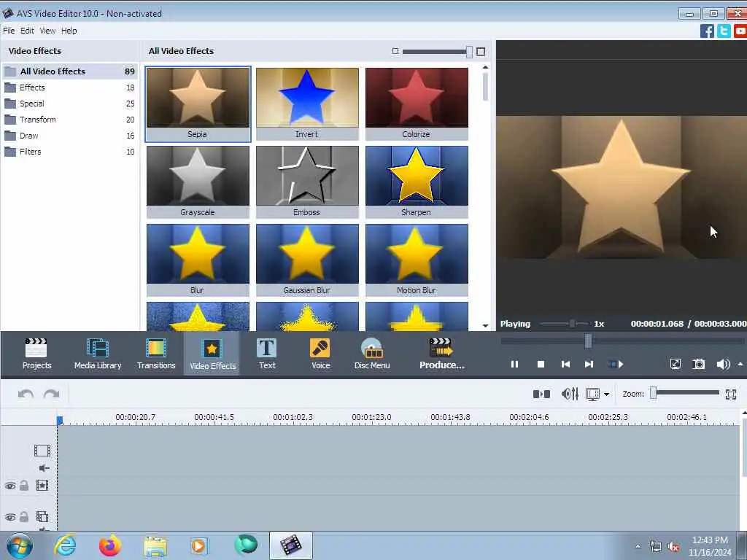This screenshot has height=560, width=747.
Task: Mute the preview volume speaker icon
Action: (723, 365)
